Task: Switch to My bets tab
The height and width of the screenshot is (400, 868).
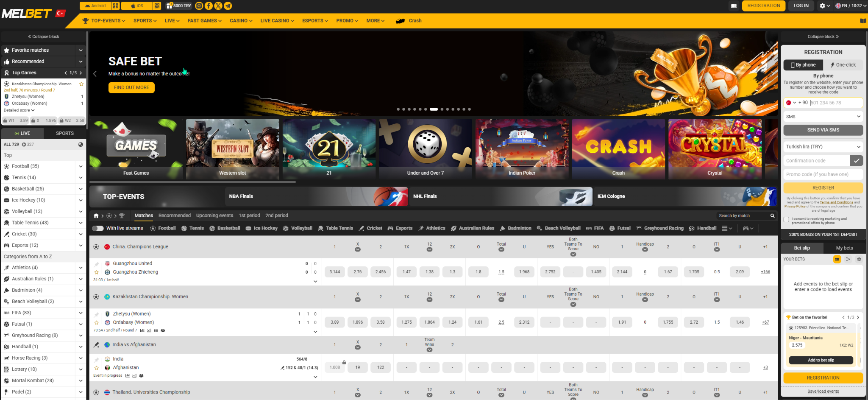Action: [x=844, y=248]
